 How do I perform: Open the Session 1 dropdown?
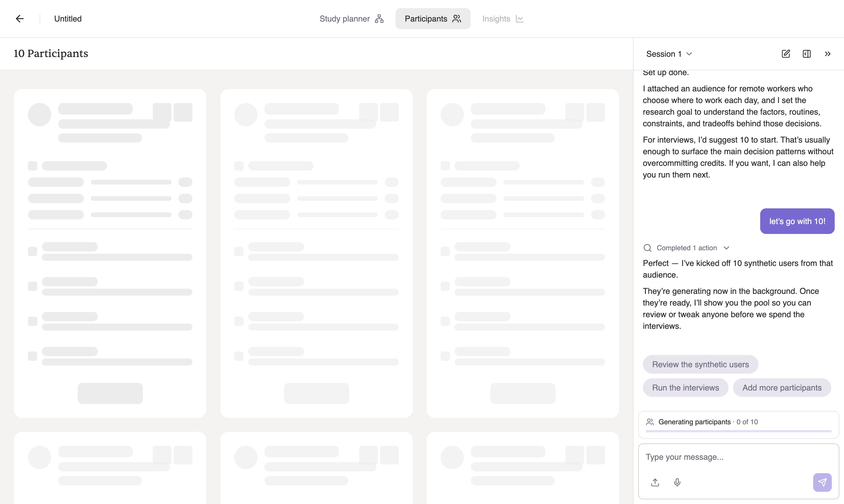pos(669,54)
